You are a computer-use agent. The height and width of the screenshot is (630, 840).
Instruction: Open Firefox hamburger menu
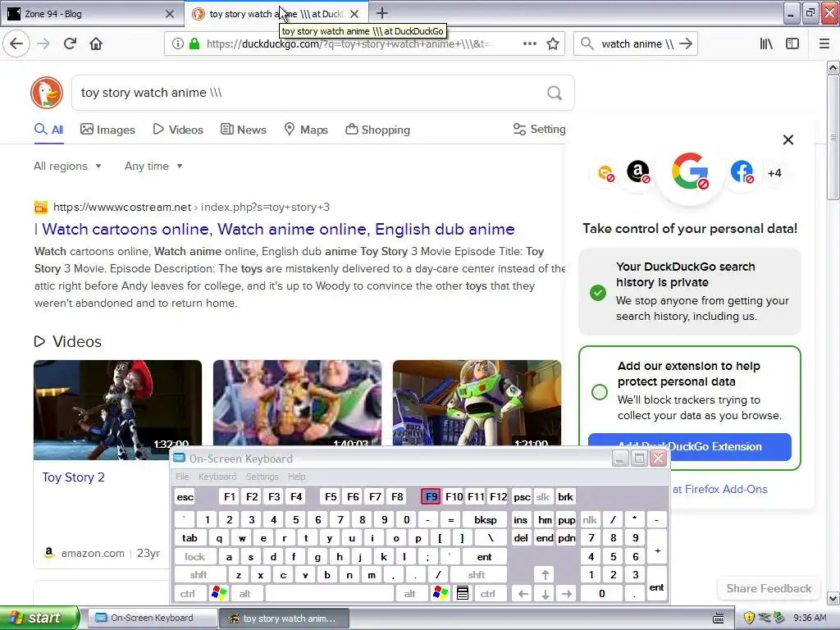(x=824, y=43)
